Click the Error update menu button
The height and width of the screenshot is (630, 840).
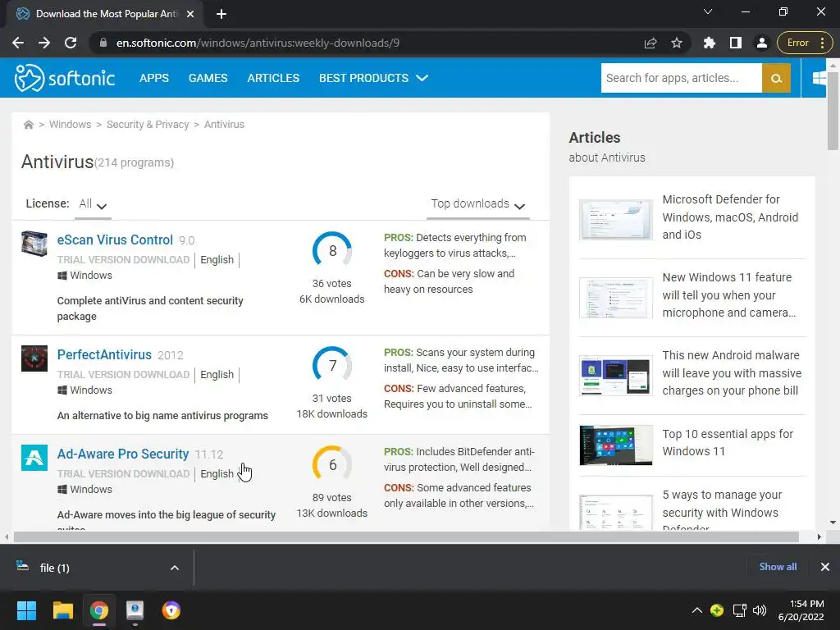click(805, 43)
